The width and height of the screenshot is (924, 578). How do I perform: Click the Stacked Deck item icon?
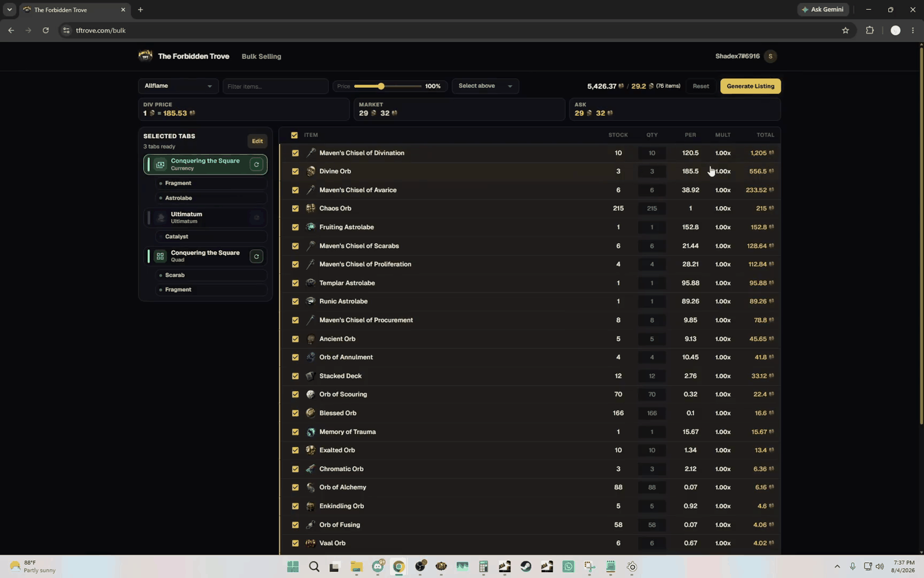pos(311,376)
